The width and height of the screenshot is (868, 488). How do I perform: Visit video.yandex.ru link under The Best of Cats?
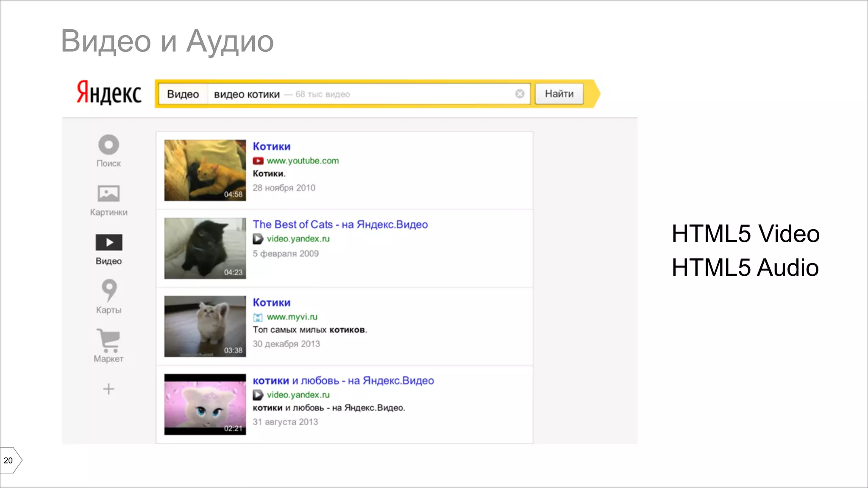298,239
